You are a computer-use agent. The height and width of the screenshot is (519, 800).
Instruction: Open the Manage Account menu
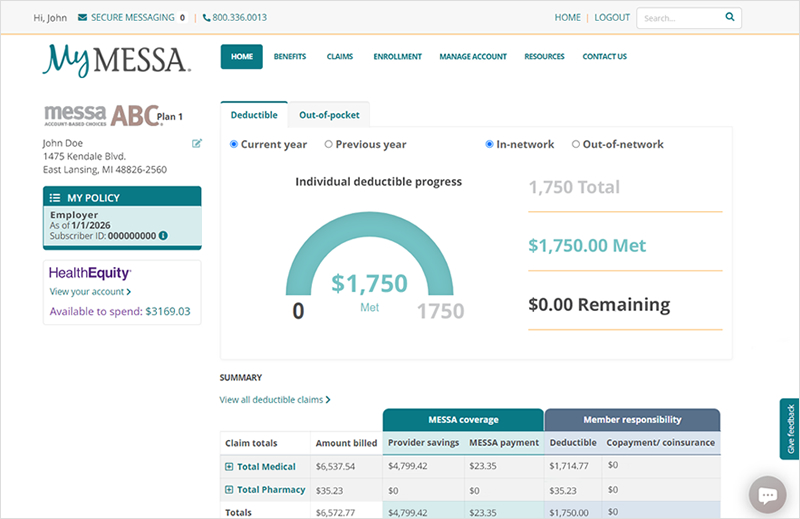click(x=473, y=57)
